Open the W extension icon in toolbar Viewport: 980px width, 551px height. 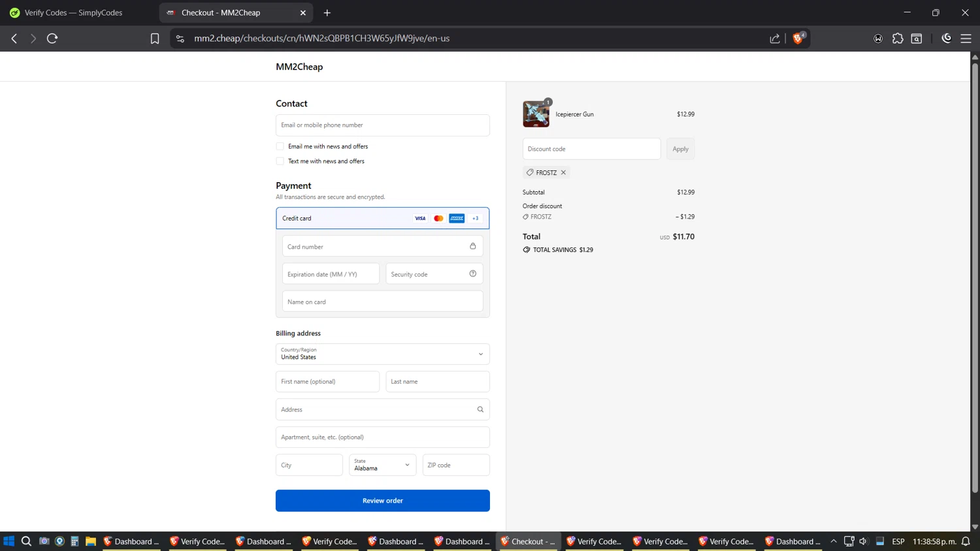coord(878,39)
